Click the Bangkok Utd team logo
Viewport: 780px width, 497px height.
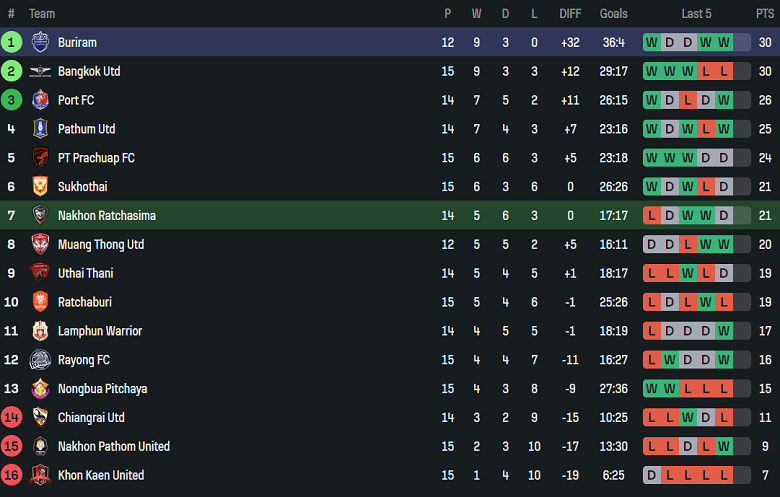pos(40,71)
